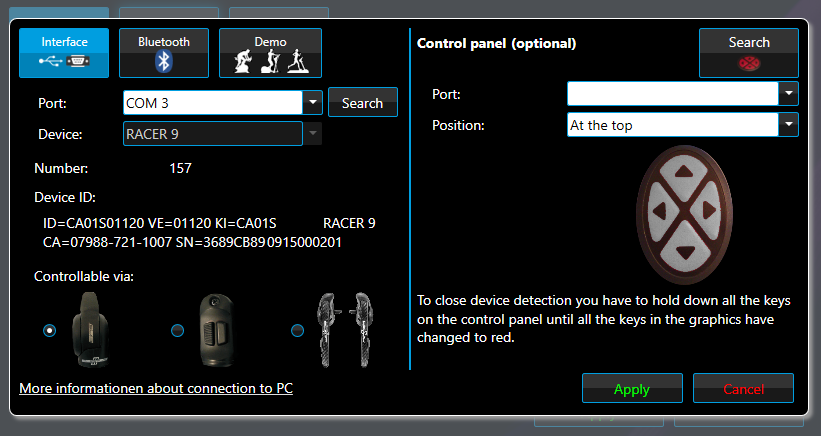
Task: Click the green Apply button
Action: 632,388
